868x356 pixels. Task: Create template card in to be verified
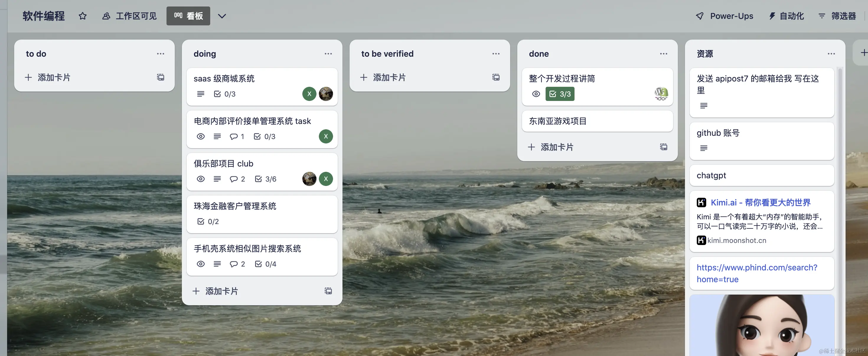click(496, 77)
